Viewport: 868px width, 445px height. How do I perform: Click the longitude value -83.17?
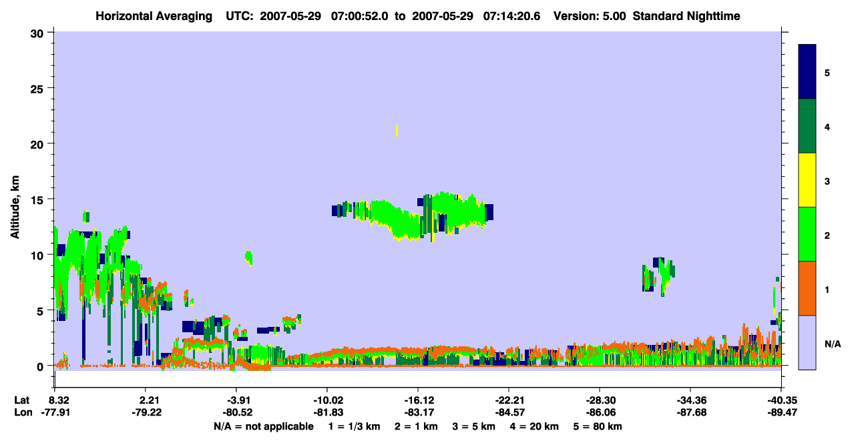pyautogui.click(x=418, y=412)
